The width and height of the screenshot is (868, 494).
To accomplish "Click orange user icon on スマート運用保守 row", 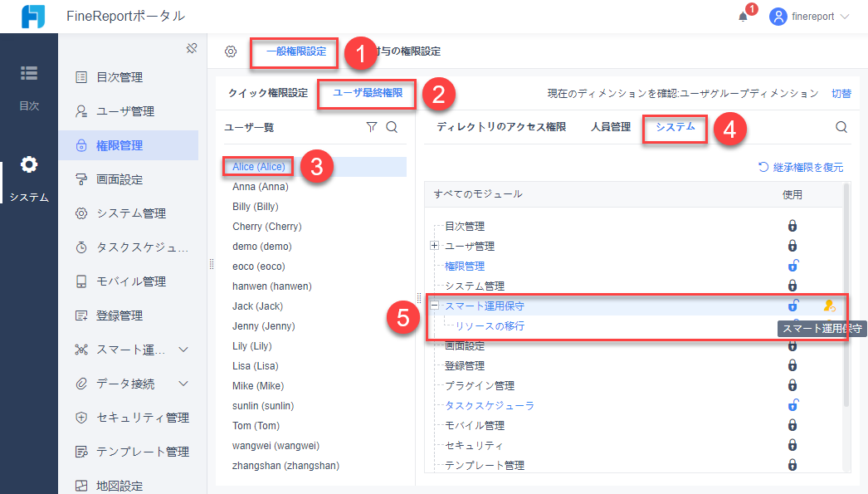I will (x=829, y=306).
